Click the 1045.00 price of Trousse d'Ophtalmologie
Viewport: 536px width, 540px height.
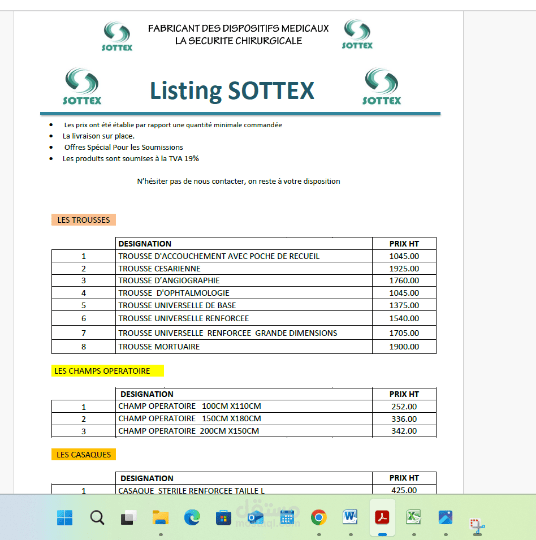pyautogui.click(x=404, y=293)
